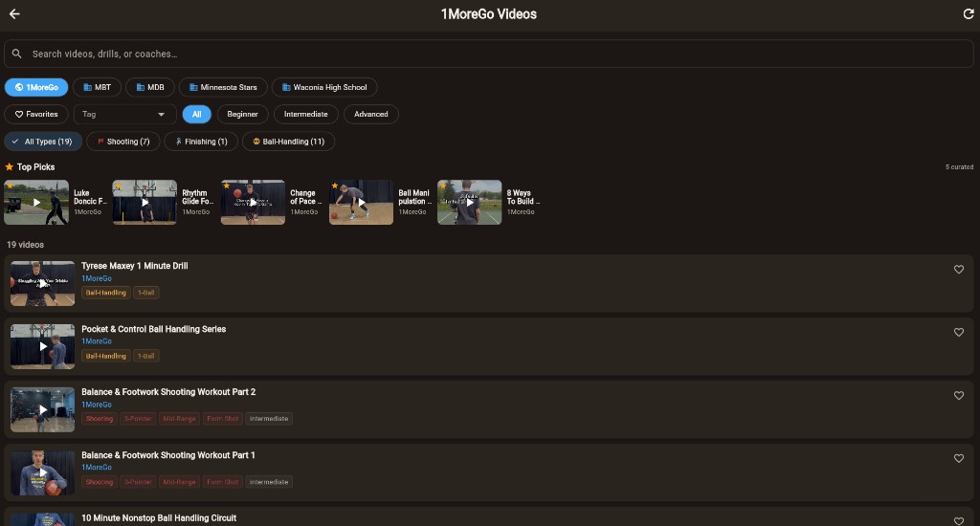Image resolution: width=980 pixels, height=526 pixels.
Task: Play the Change of Pace top pick thumbnail
Action: pos(253,203)
